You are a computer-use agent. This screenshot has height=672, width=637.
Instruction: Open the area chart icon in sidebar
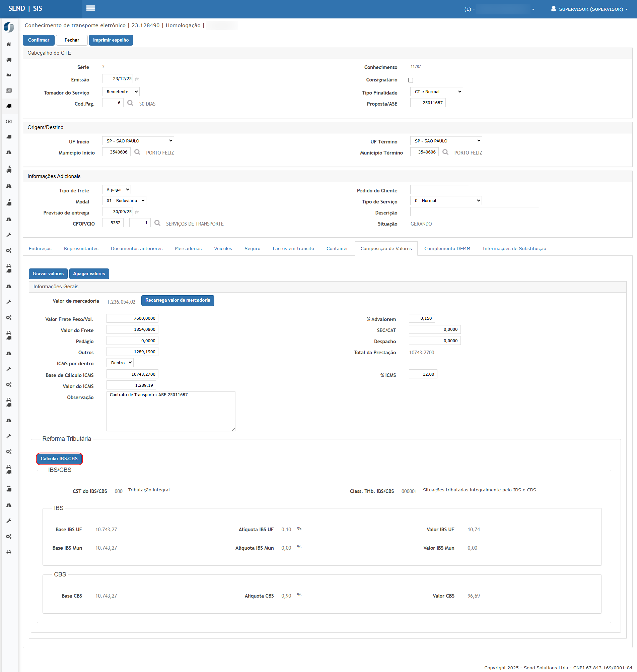click(x=9, y=75)
